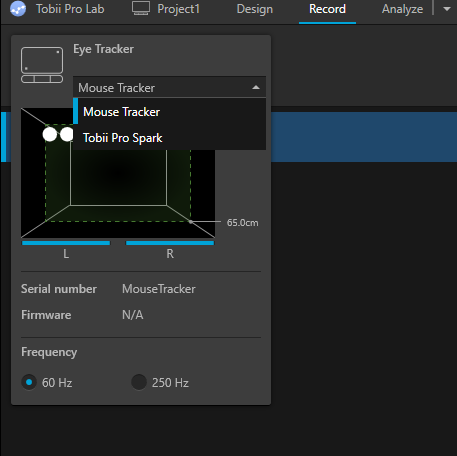
Task: Click the N/A firmware value
Action: 133,315
